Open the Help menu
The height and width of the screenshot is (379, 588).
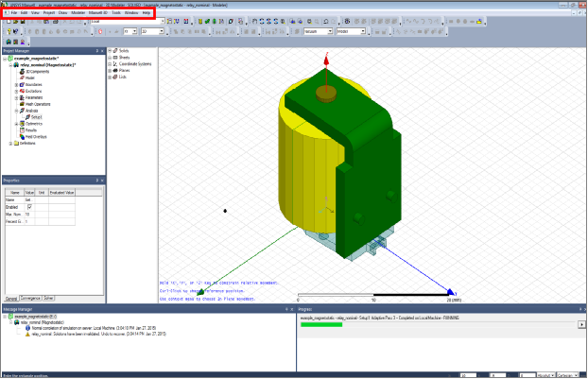pyautogui.click(x=147, y=12)
